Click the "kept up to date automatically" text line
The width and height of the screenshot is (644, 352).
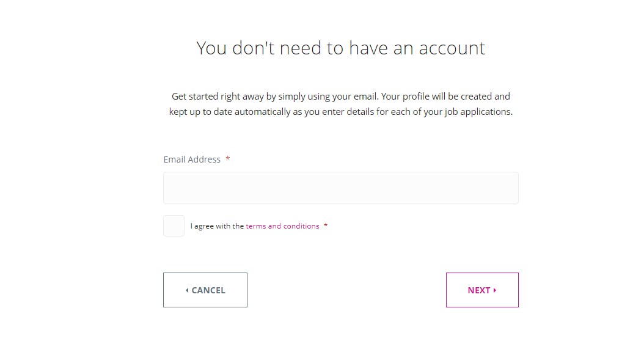click(x=340, y=112)
